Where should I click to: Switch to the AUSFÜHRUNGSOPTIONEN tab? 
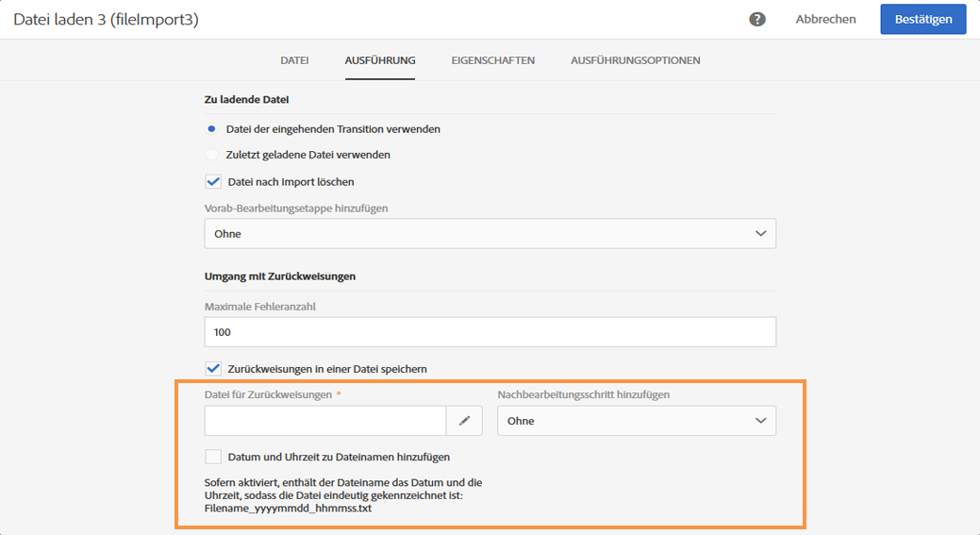tap(635, 60)
